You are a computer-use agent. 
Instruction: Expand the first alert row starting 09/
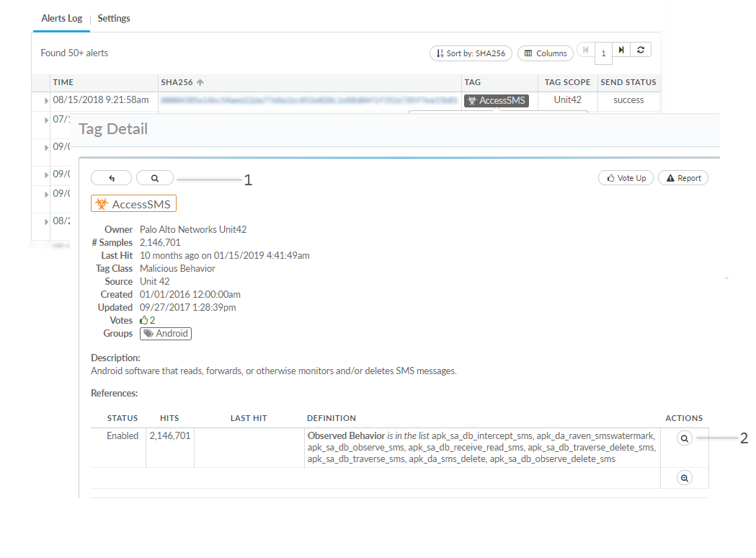coord(46,148)
